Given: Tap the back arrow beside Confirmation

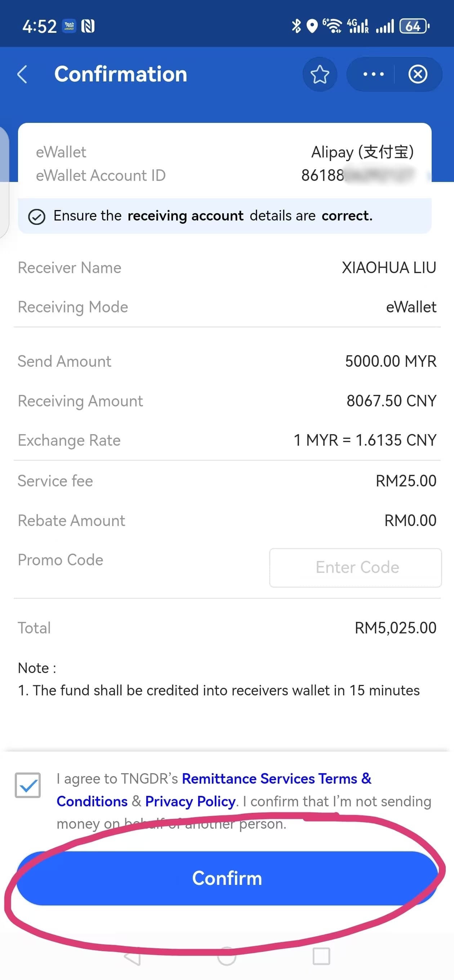Looking at the screenshot, I should pyautogui.click(x=22, y=74).
